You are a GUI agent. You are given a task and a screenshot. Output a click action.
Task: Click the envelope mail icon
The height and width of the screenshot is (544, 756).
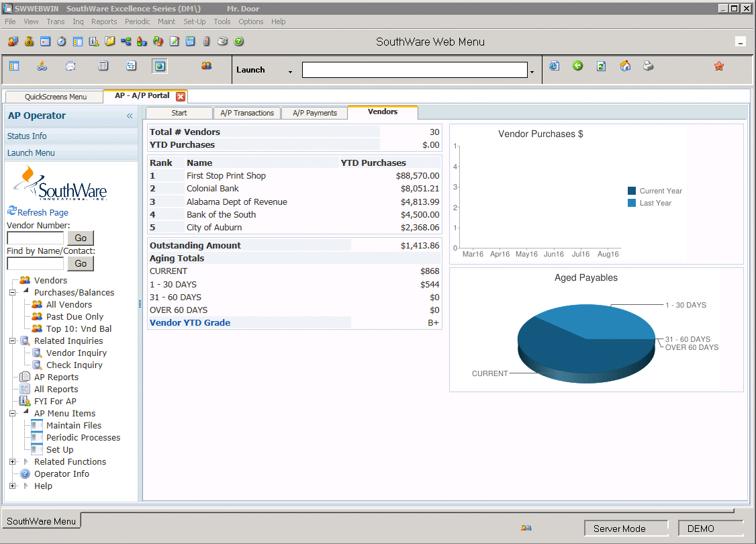[x=70, y=66]
